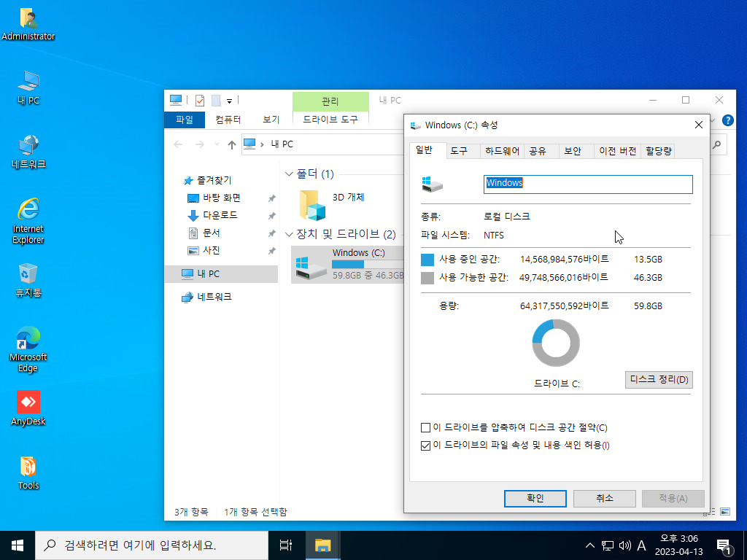The height and width of the screenshot is (560, 747).
Task: Click the drive name field containing Windows
Action: point(588,184)
